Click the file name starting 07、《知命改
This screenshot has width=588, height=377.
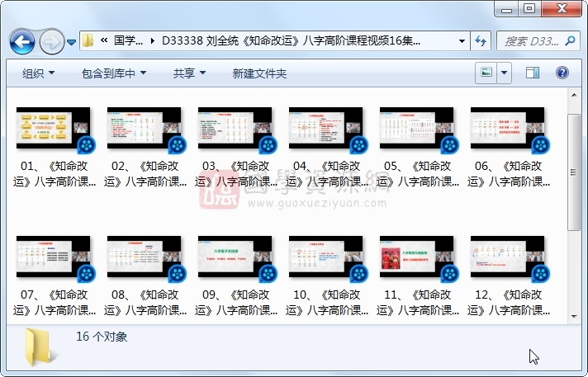(55, 303)
